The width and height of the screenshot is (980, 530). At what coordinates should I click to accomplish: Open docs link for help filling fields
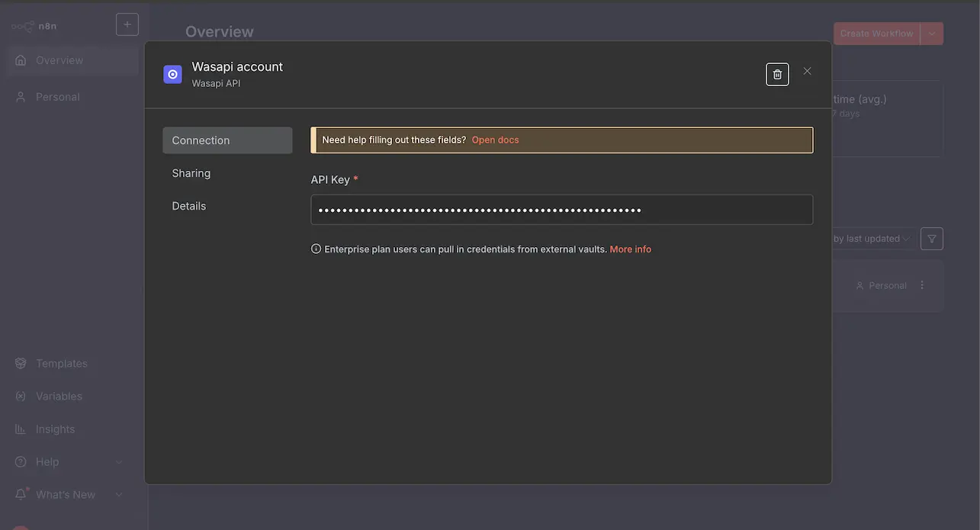(x=495, y=140)
